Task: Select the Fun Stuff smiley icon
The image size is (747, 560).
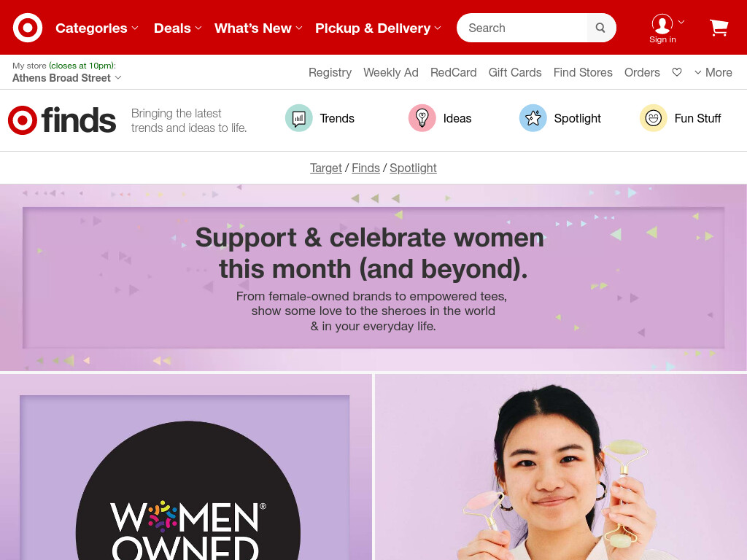Action: point(653,118)
